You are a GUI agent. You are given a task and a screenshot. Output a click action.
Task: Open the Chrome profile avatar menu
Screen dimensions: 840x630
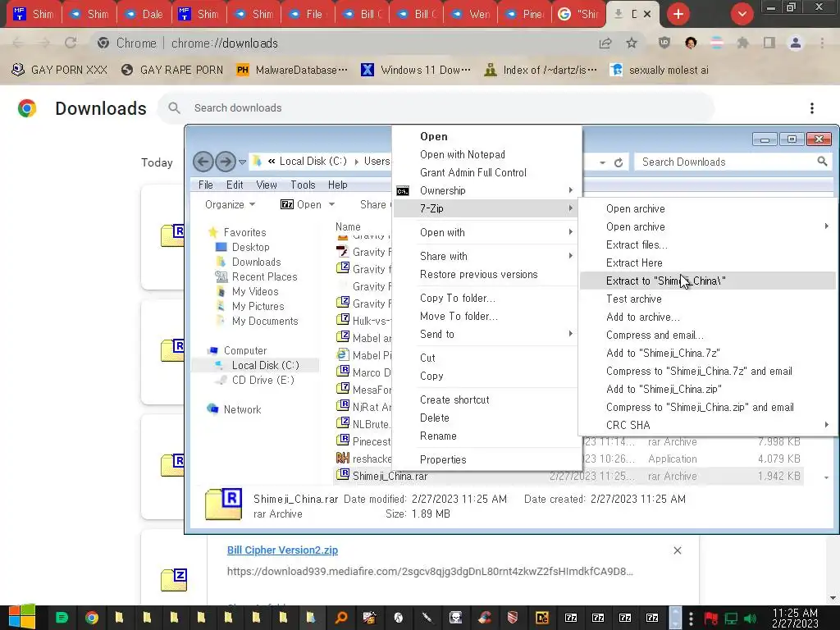coord(796,43)
